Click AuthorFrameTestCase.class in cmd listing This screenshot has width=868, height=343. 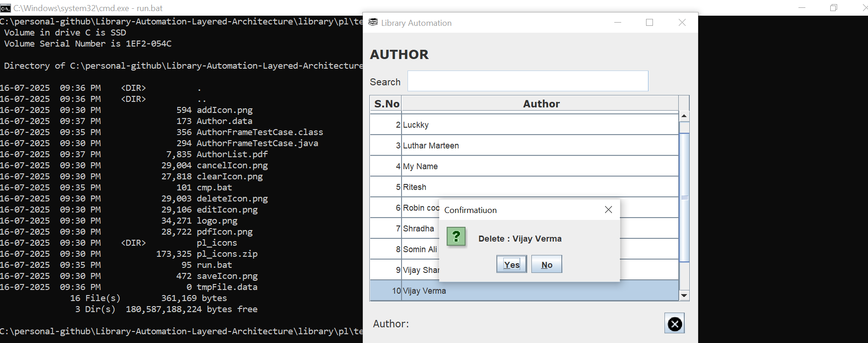tap(260, 132)
